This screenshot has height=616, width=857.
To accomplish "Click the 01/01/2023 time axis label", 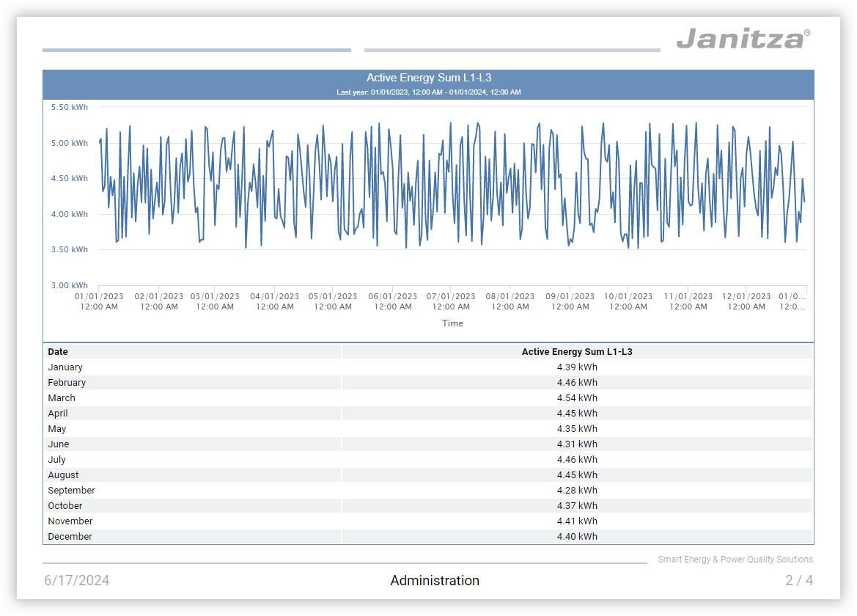I will (x=99, y=301).
